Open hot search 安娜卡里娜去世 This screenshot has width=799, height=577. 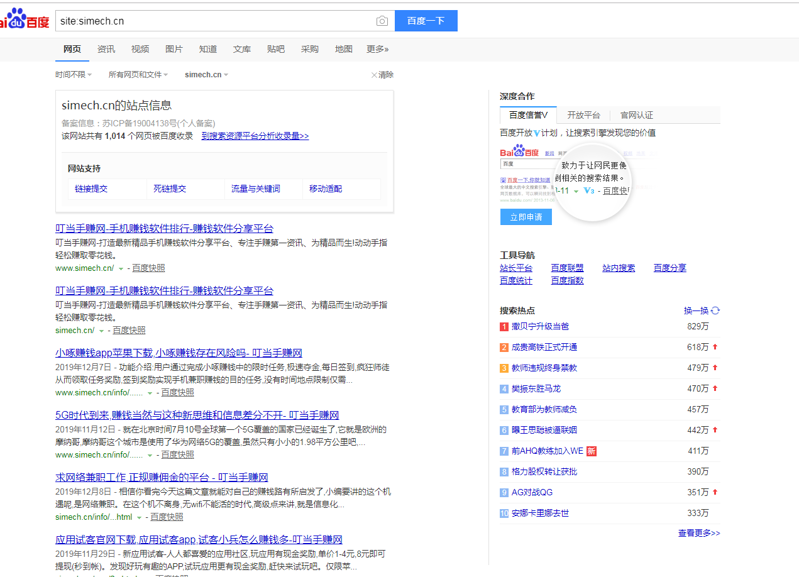(540, 513)
